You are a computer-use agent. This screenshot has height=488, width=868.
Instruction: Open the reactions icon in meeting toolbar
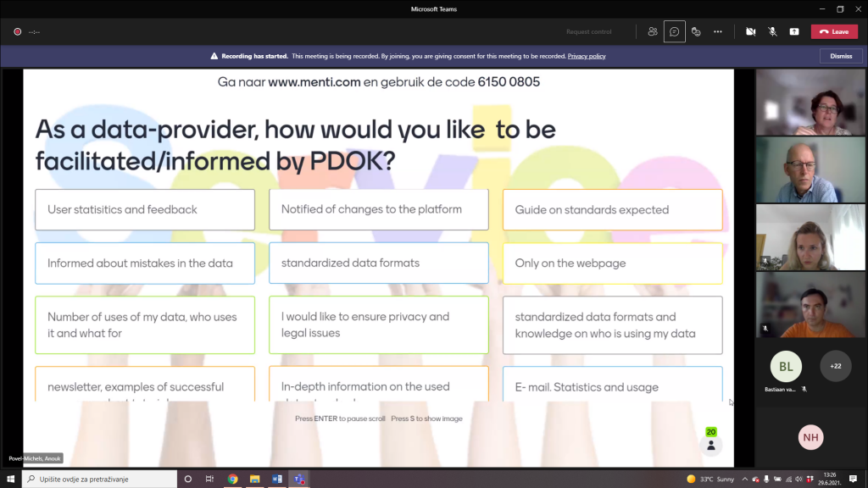point(696,31)
